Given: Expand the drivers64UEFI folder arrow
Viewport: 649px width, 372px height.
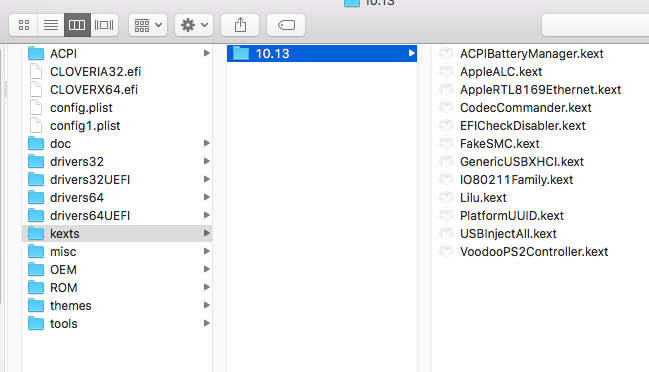Looking at the screenshot, I should [x=207, y=216].
